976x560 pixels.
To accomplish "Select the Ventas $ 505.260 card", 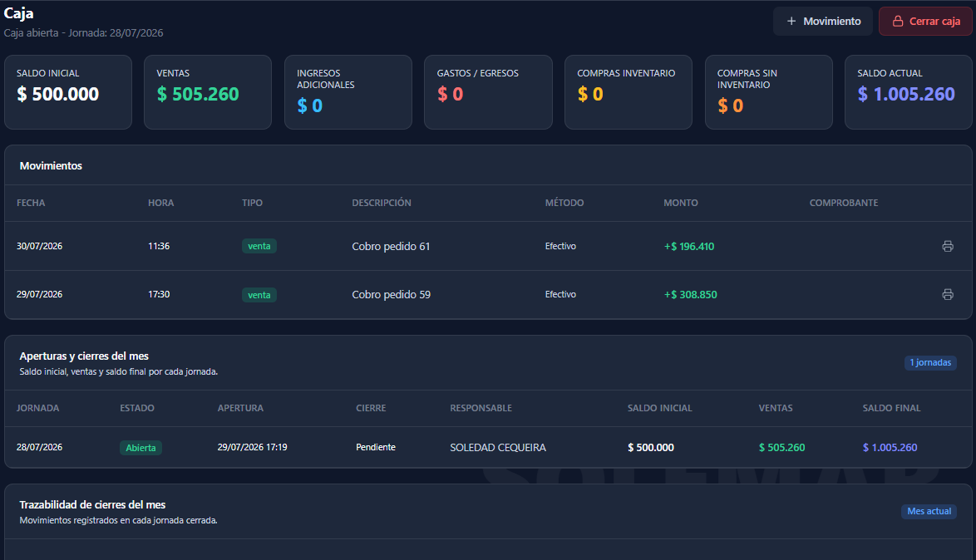I will [208, 92].
